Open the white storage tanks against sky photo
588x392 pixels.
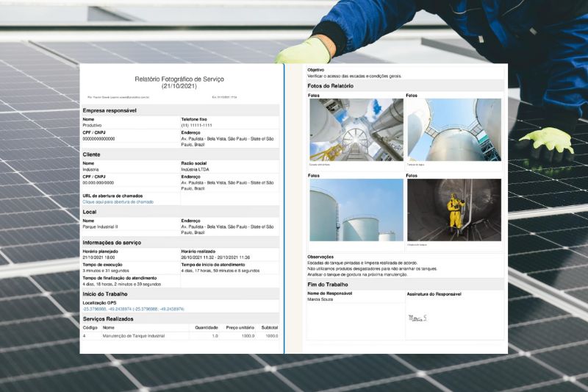pyautogui.click(x=356, y=210)
